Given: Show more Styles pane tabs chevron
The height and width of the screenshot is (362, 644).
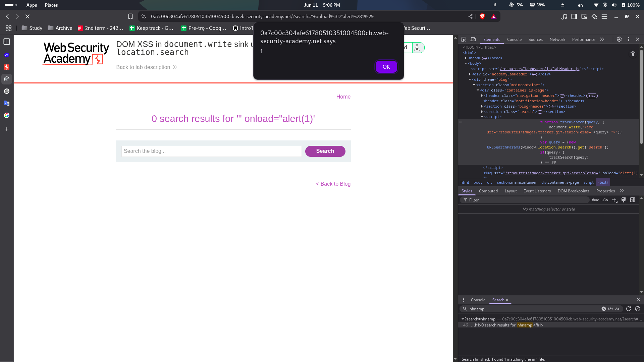Looking at the screenshot, I should pos(622,191).
